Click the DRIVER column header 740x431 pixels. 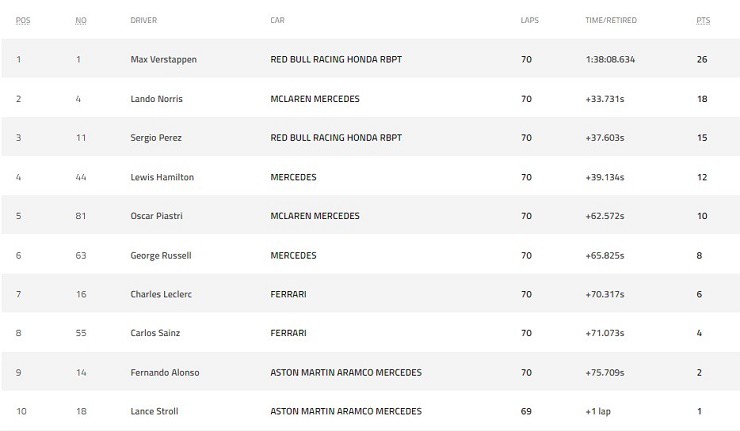click(x=144, y=20)
